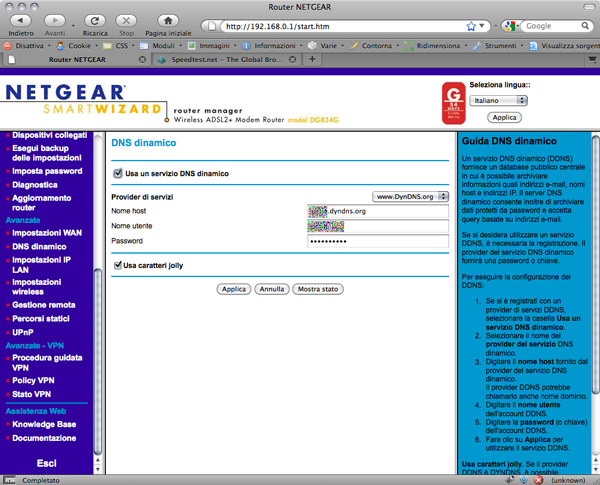Open the Ridimensiona toolbar menu
The height and width of the screenshot is (485, 600).
coord(436,46)
